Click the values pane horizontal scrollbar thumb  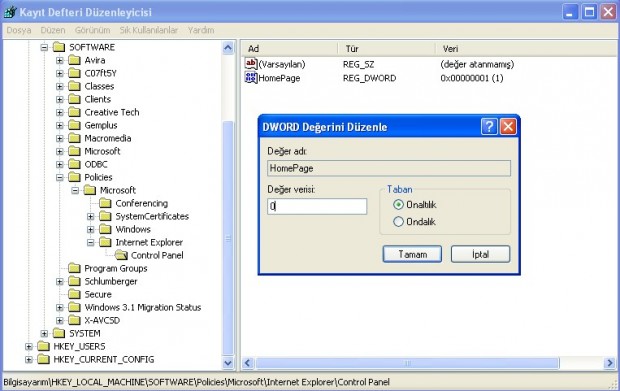pos(407,363)
